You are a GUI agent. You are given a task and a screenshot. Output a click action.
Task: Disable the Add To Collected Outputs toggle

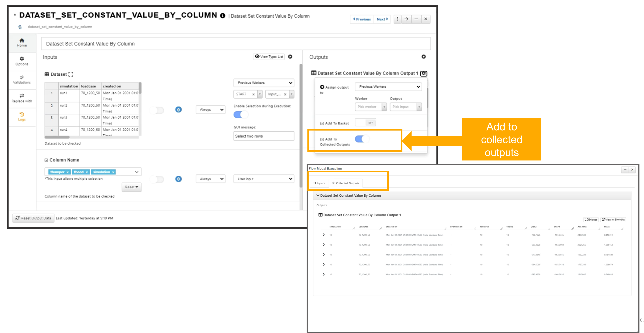(363, 139)
